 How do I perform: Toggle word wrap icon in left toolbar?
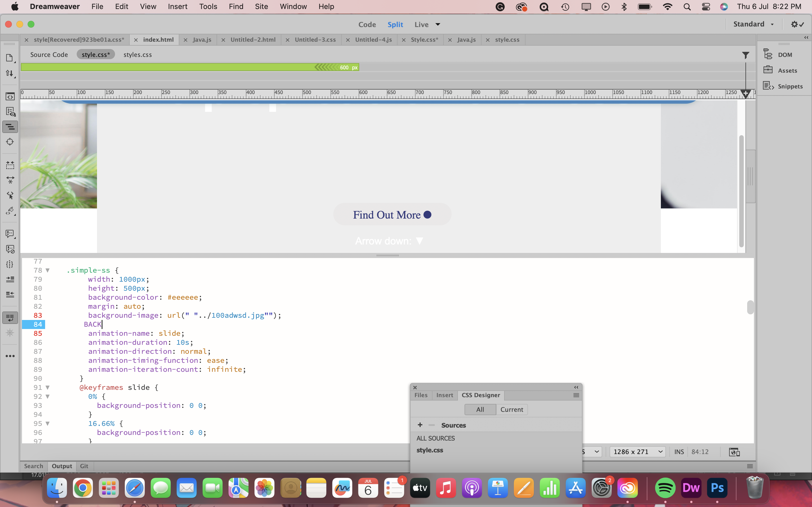(10, 317)
